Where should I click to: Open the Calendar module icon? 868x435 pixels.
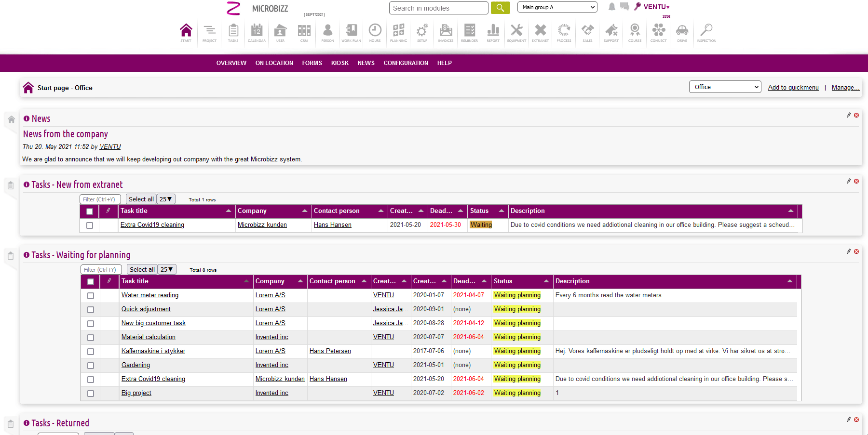[x=257, y=32]
